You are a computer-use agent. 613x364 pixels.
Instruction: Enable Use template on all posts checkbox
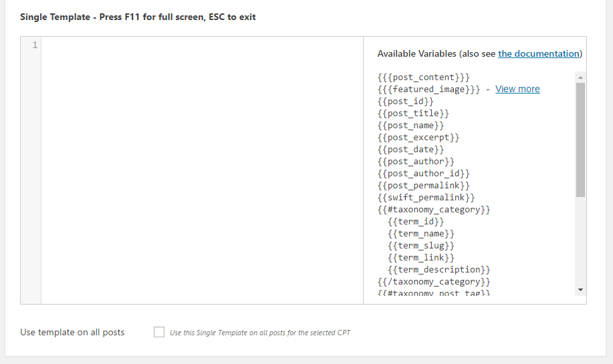click(x=158, y=332)
